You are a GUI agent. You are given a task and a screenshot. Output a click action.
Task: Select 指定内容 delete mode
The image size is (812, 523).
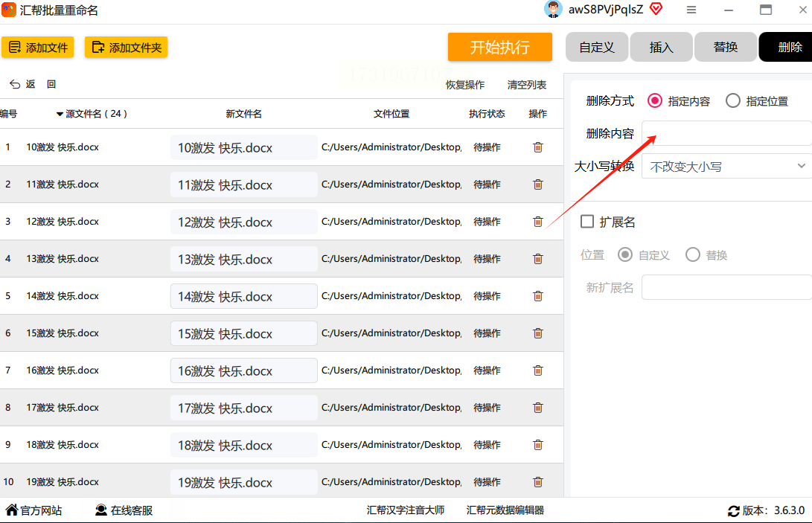(654, 101)
